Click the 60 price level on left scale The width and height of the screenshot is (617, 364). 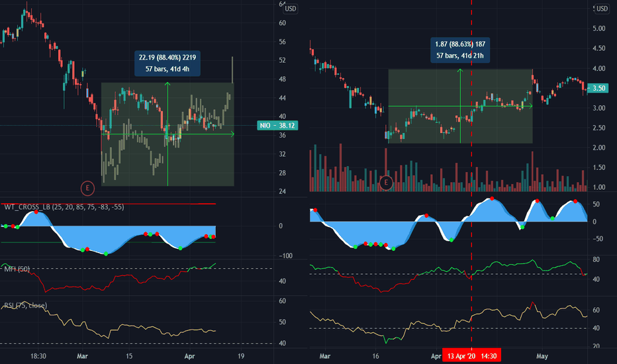[x=282, y=23]
